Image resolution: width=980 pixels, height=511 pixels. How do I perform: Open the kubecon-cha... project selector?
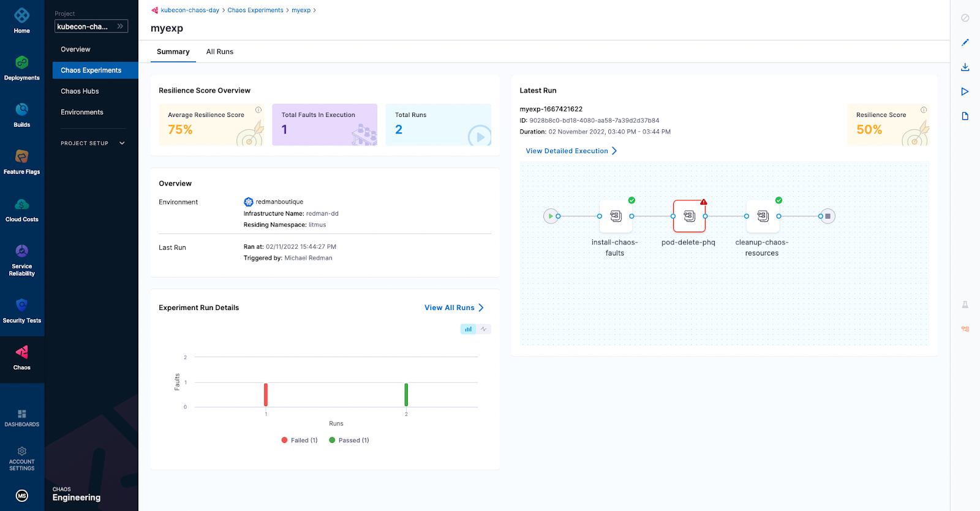(91, 26)
